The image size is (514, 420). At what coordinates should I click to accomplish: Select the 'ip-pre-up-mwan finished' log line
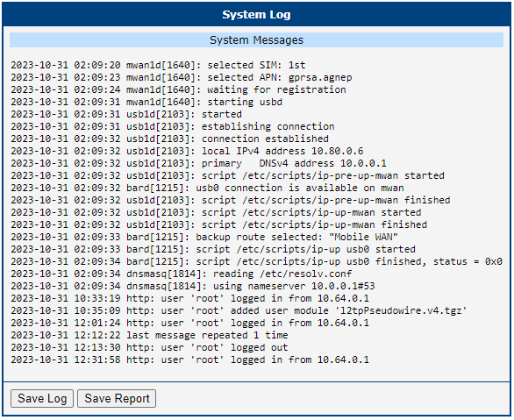(231, 201)
